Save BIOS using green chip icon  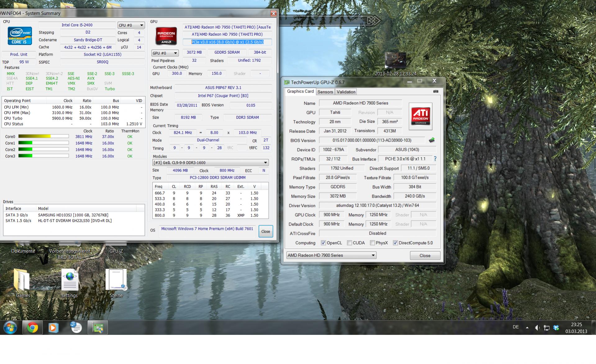tap(432, 140)
